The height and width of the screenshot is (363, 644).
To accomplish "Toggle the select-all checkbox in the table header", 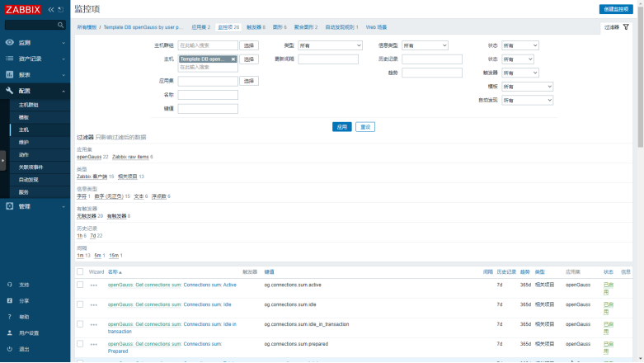I will pyautogui.click(x=80, y=271).
